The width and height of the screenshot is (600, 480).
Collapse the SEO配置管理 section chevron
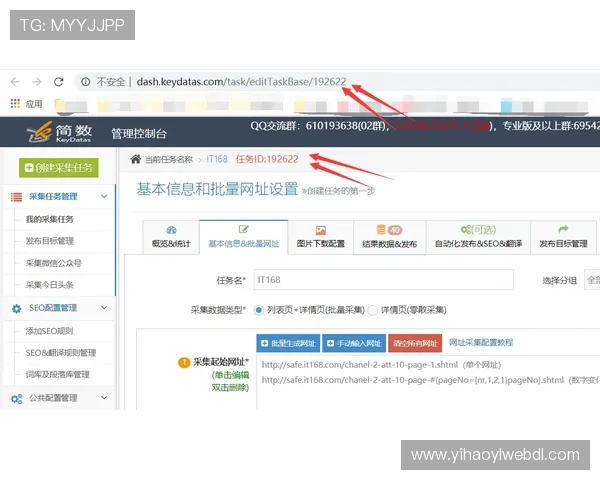(x=104, y=308)
